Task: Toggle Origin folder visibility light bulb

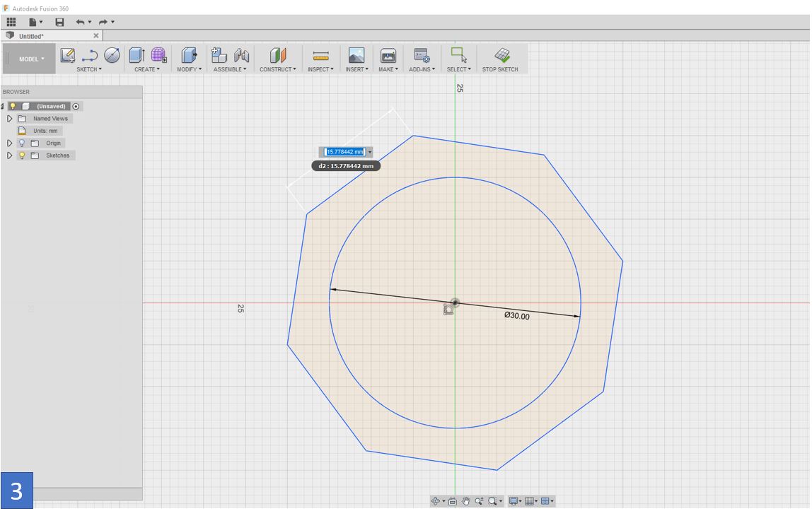Action: coord(22,143)
